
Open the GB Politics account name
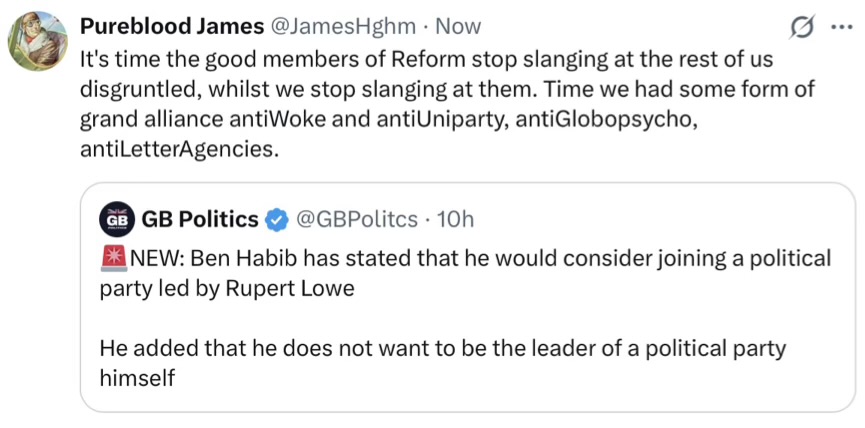pyautogui.click(x=200, y=219)
